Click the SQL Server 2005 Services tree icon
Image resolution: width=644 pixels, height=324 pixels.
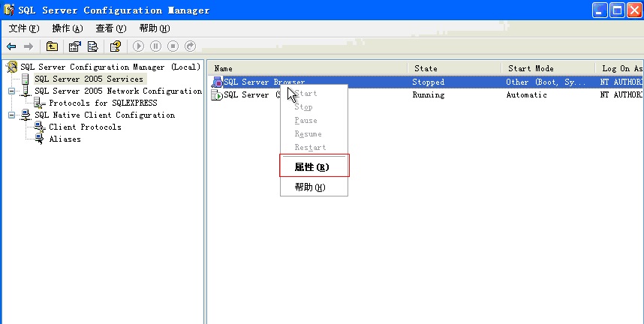pos(26,79)
